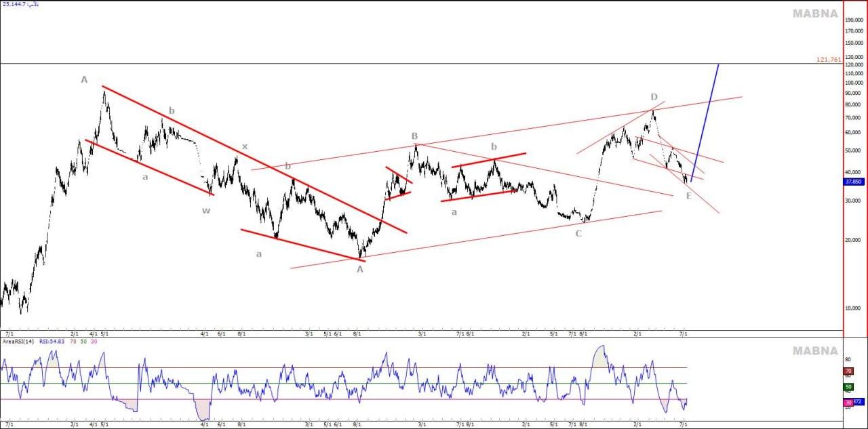Open the AreaRSI(14) indicator title
Viewport: 868px width, 429px height.
click(18, 342)
